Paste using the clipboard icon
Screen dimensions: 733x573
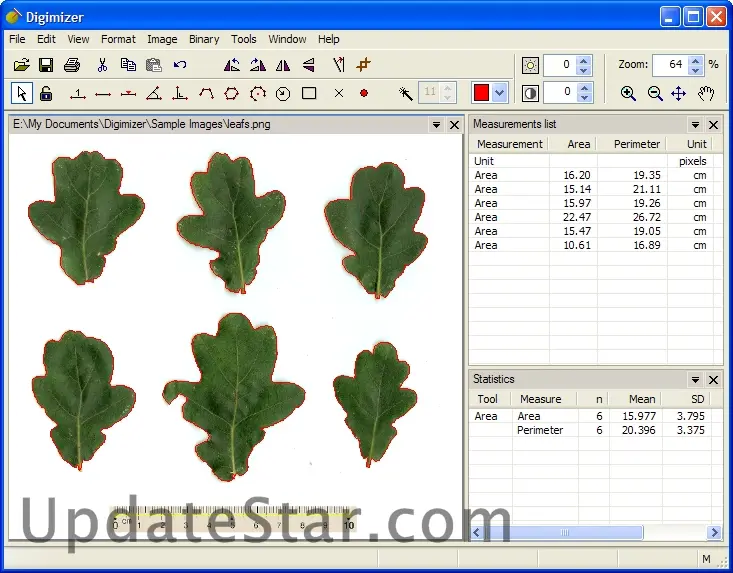coord(154,64)
